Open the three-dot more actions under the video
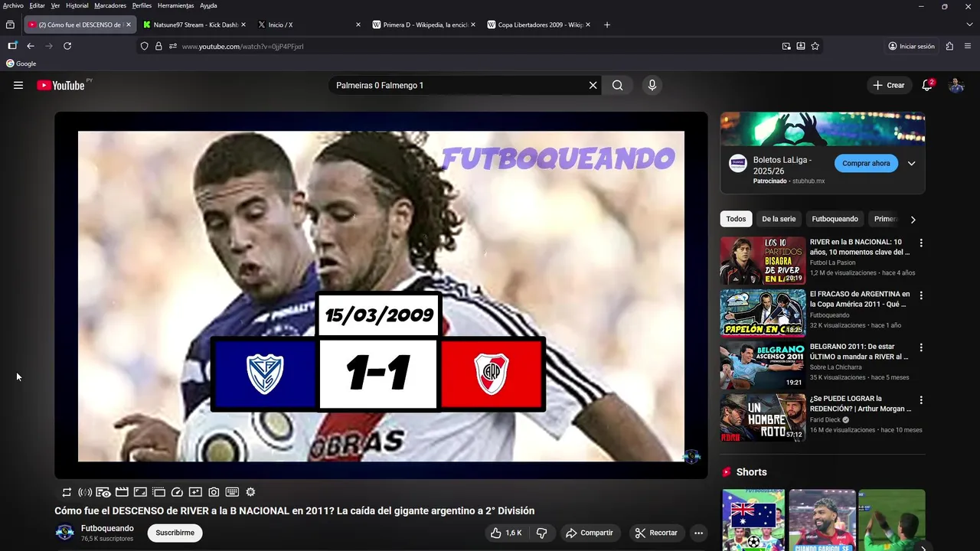The width and height of the screenshot is (980, 551). point(698,533)
